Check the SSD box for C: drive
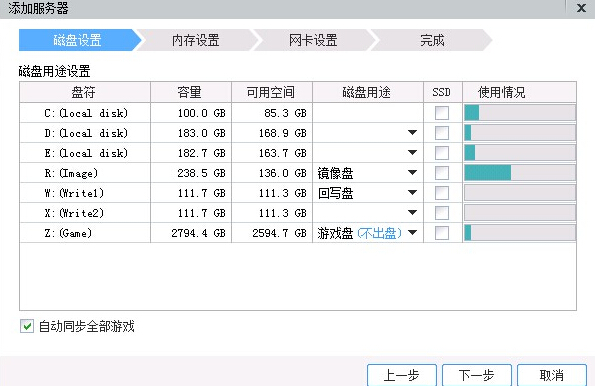This screenshot has width=595, height=386. [442, 113]
